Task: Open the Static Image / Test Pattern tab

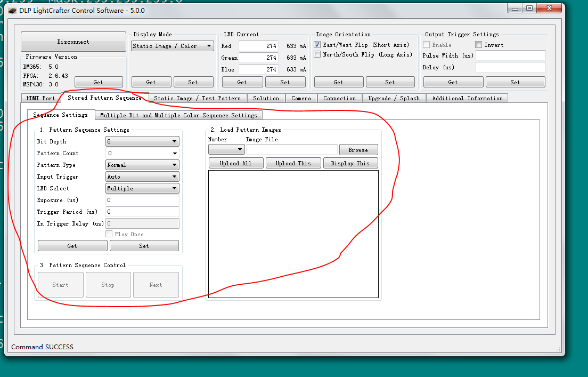Action: 198,98
